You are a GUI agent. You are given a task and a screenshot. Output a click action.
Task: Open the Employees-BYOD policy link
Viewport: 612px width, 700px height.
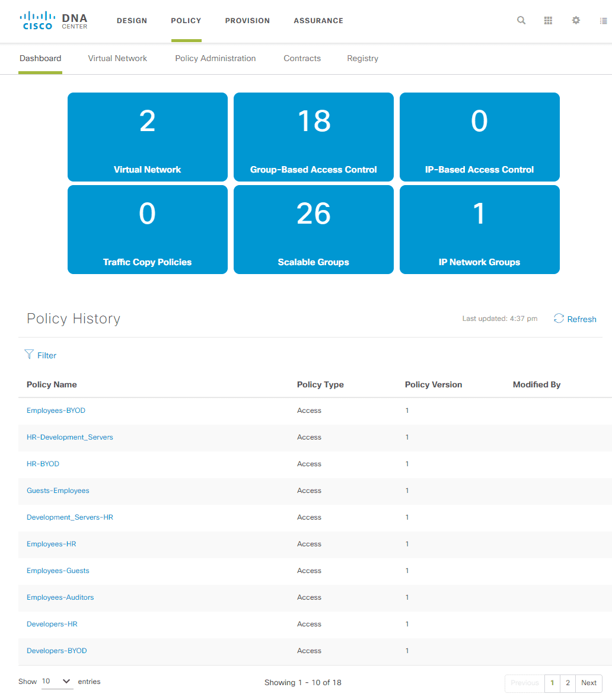tap(56, 411)
